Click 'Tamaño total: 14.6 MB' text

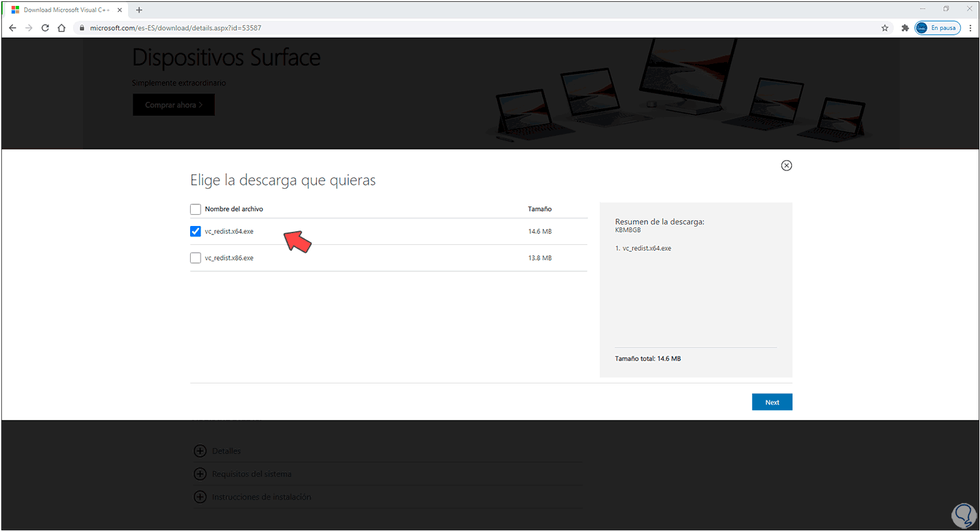tap(647, 359)
